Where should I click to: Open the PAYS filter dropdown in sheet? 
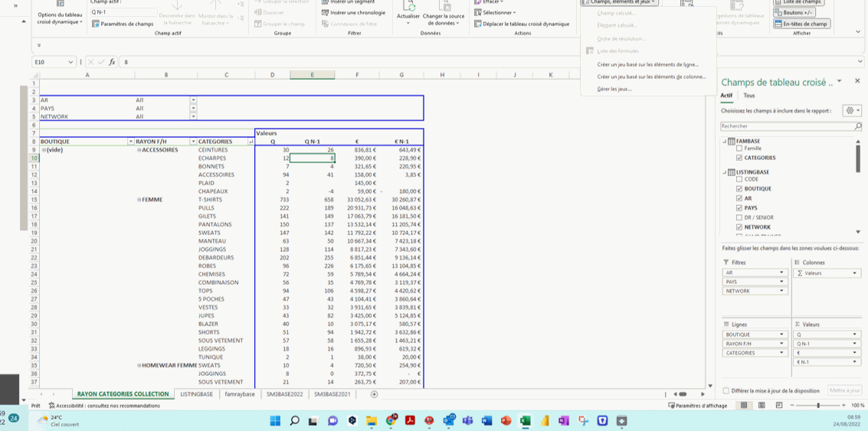(x=193, y=109)
